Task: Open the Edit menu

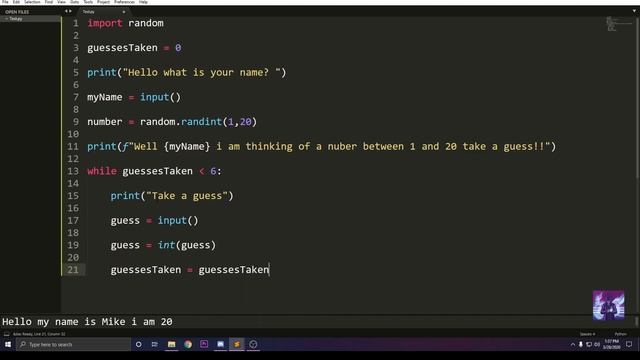Action: pos(16,2)
